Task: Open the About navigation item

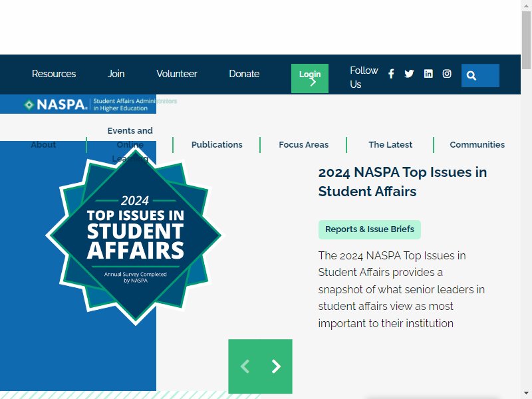Action: (43, 145)
